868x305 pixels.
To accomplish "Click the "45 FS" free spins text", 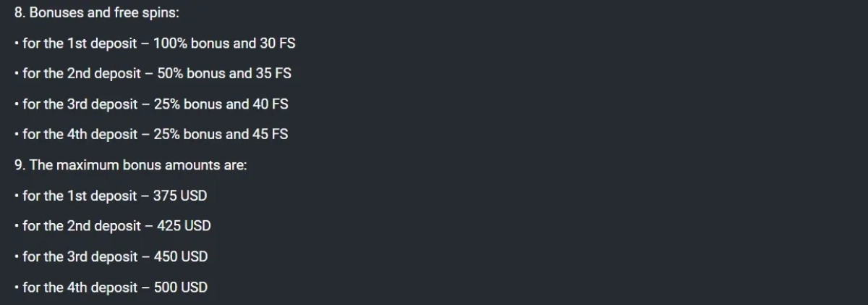I will [270, 135].
